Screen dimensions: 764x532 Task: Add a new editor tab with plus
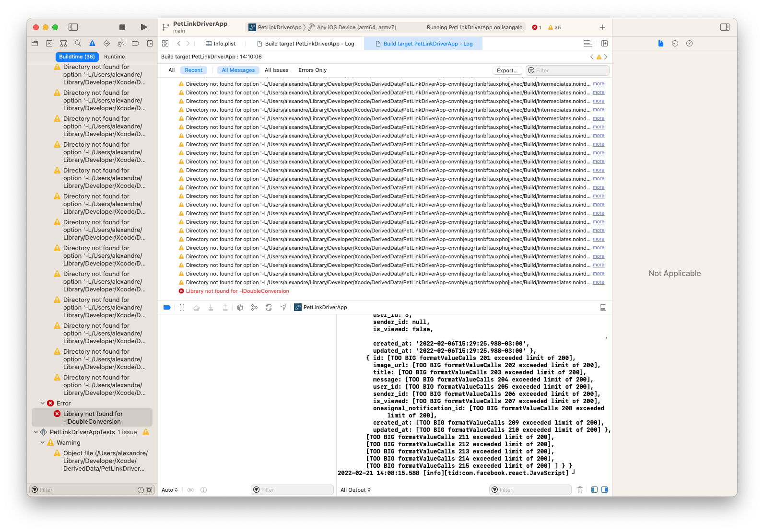click(602, 27)
